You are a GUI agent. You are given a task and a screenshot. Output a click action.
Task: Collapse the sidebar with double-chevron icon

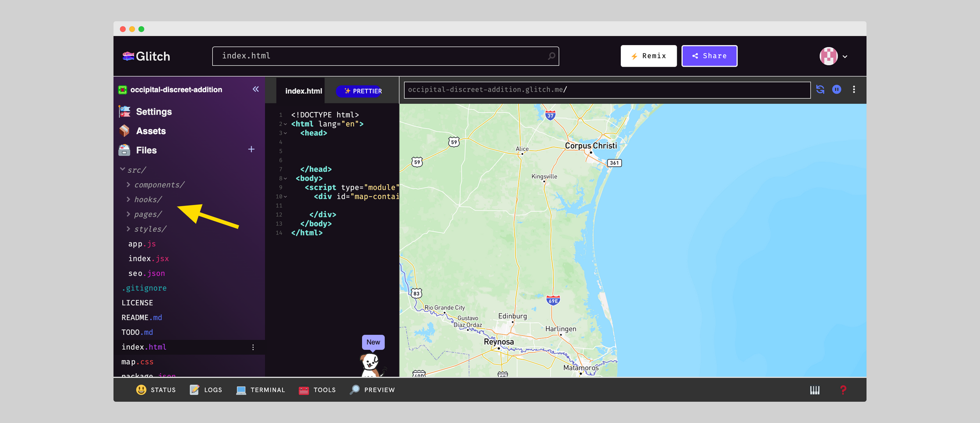pyautogui.click(x=255, y=89)
